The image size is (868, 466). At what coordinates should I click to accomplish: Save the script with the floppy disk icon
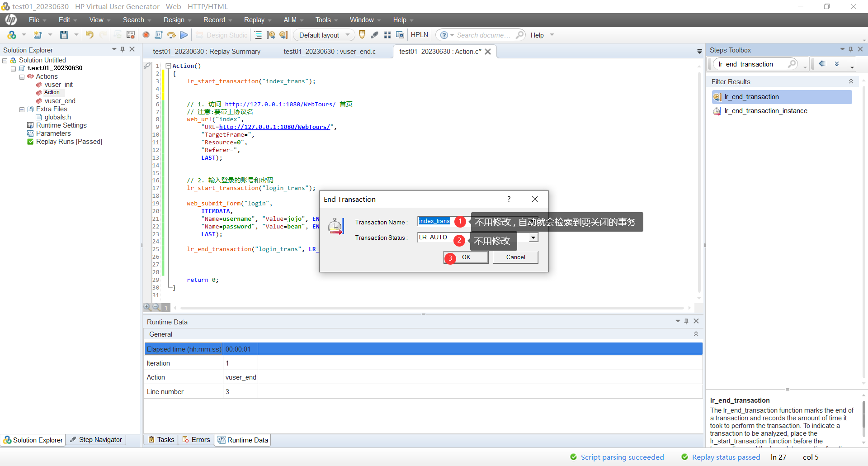64,35
